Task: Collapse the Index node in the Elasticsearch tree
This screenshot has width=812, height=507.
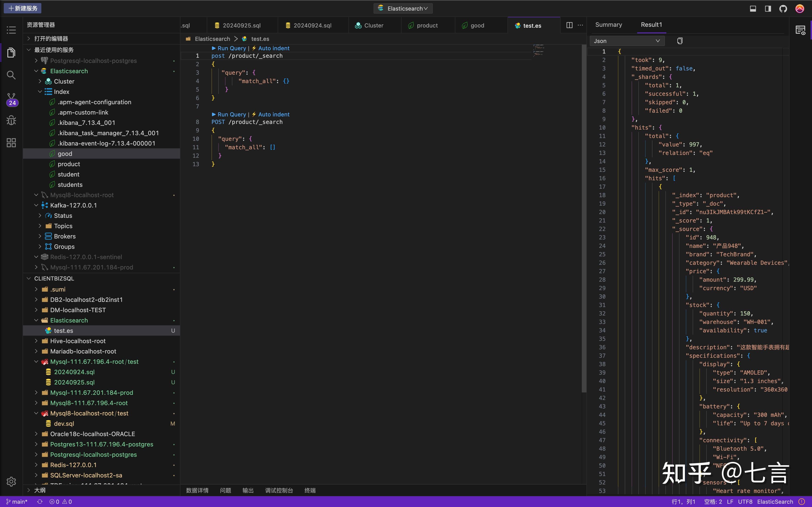Action: point(40,91)
